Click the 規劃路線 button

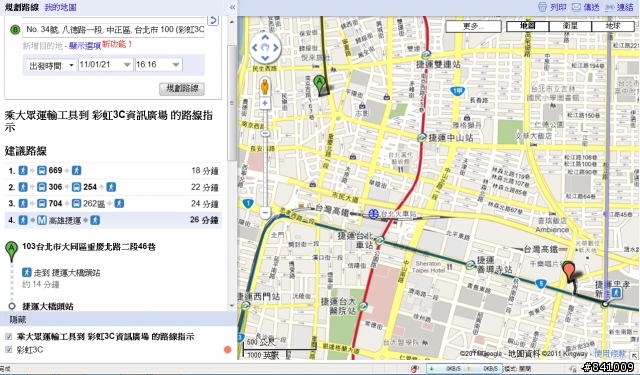click(x=182, y=89)
